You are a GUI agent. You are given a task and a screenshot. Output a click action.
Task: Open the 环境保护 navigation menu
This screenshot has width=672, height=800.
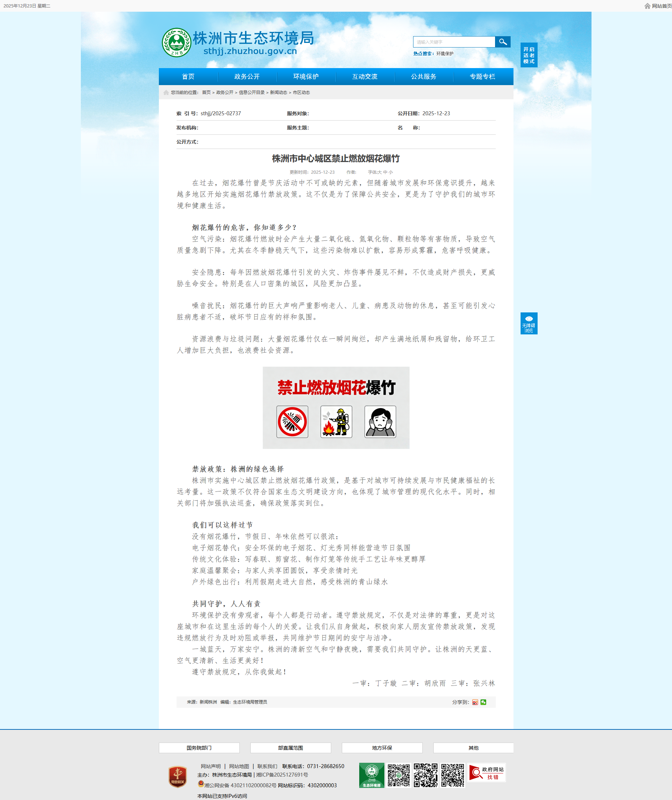pos(306,77)
